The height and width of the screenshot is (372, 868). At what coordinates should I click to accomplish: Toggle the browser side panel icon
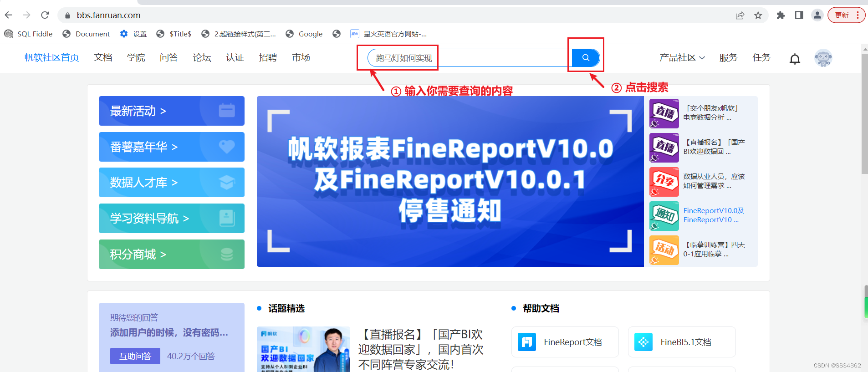[x=799, y=15]
